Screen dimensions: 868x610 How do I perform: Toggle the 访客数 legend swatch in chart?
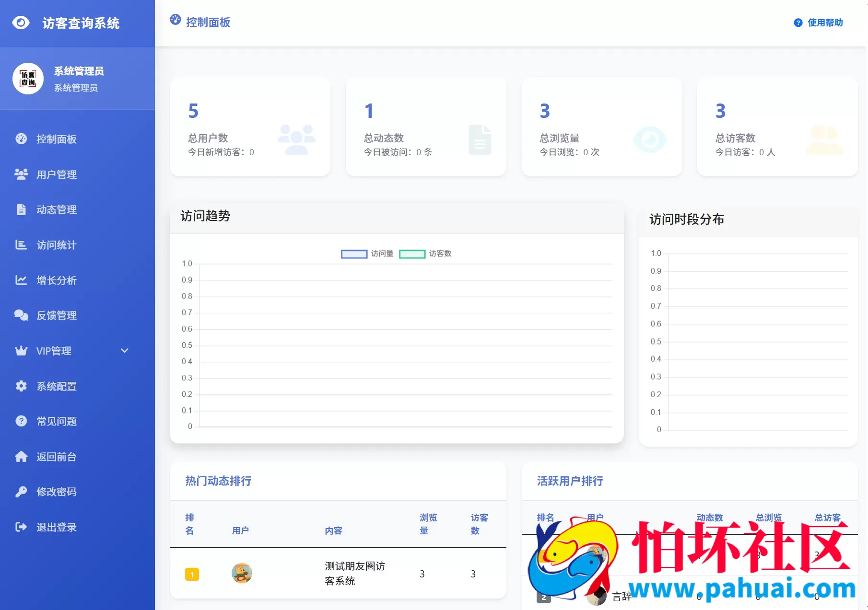click(x=412, y=254)
